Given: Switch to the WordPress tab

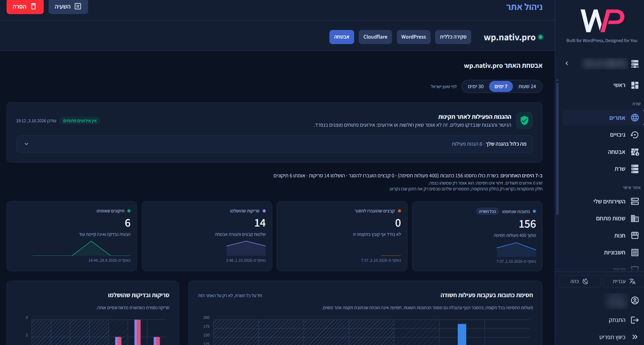Looking at the screenshot, I should (x=413, y=37).
